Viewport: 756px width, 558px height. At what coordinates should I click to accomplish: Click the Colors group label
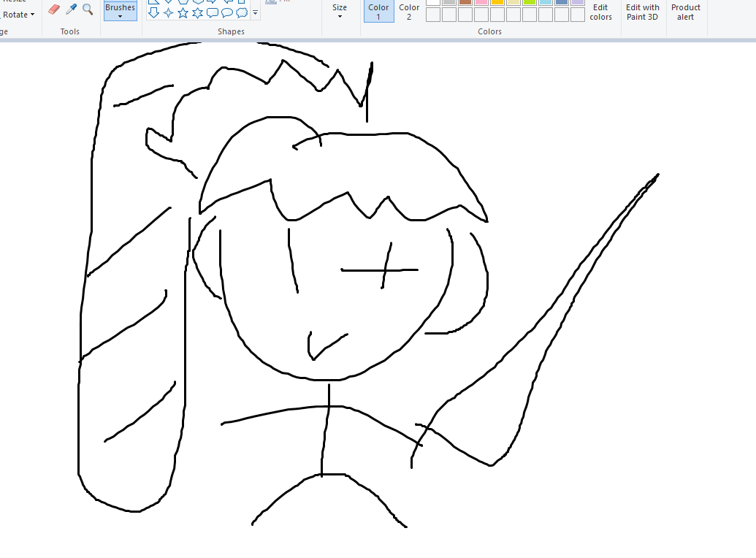click(x=490, y=31)
